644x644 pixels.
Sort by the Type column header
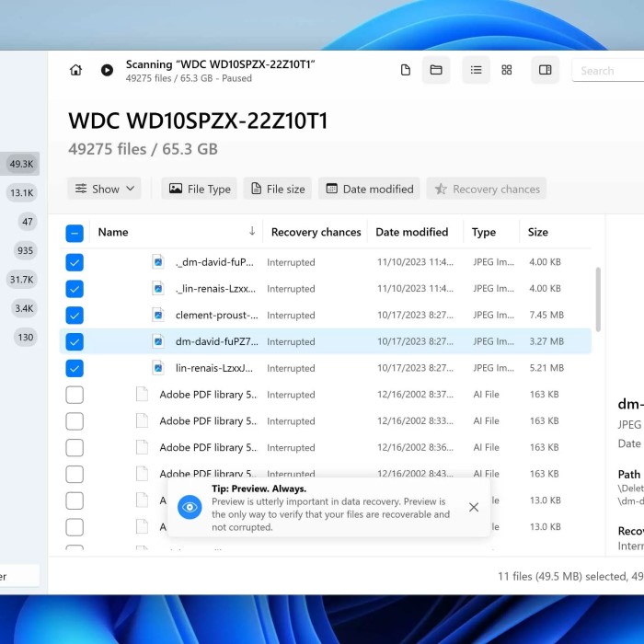[483, 232]
